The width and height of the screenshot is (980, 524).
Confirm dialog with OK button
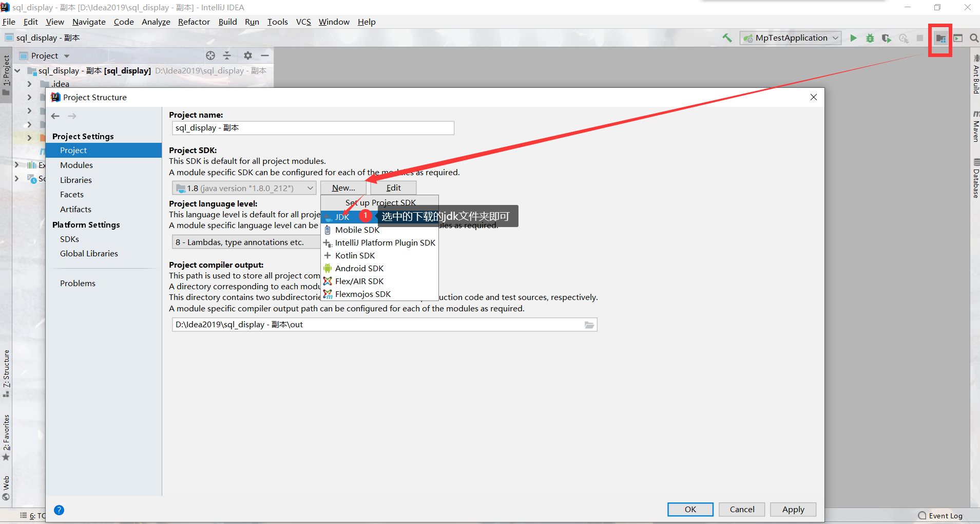[x=690, y=510]
